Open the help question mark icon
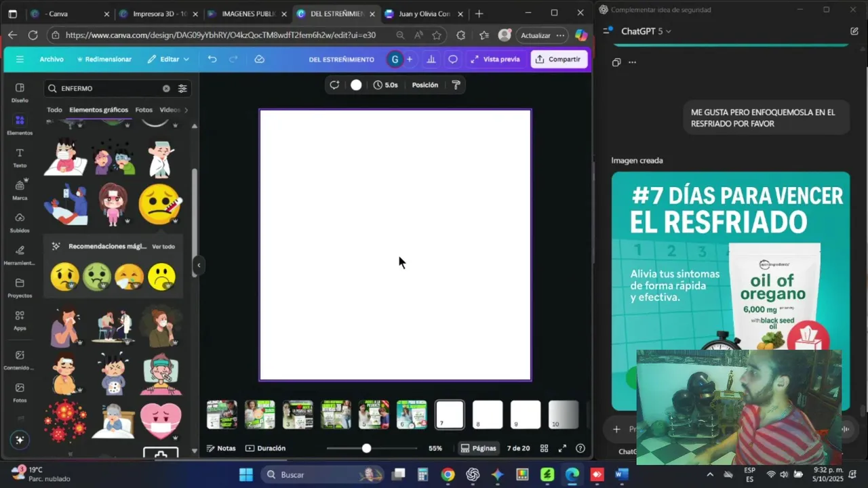868x488 pixels. 580,448
